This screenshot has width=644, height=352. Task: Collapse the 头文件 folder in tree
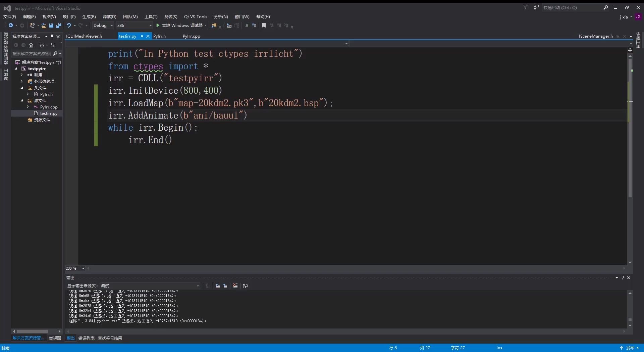pos(22,88)
